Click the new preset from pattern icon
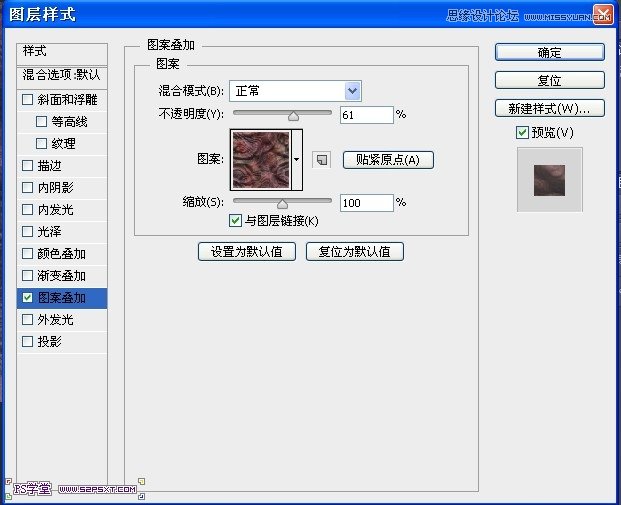The height and width of the screenshot is (505, 621). (321, 160)
